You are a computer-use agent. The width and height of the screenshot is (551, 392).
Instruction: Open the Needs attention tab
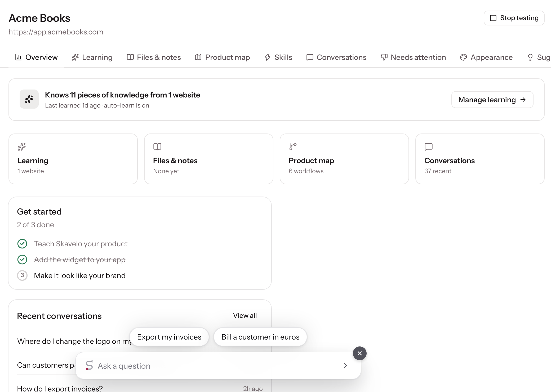pos(413,57)
